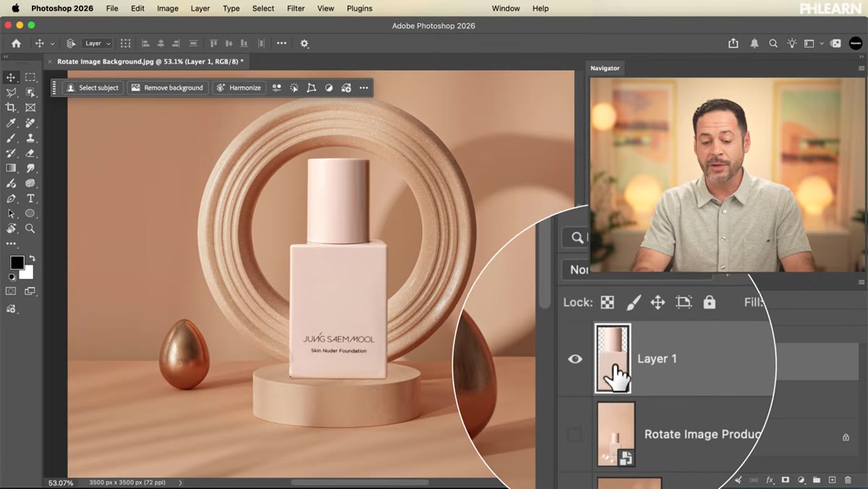Image resolution: width=868 pixels, height=489 pixels.
Task: Select the Type tool
Action: [x=30, y=198]
